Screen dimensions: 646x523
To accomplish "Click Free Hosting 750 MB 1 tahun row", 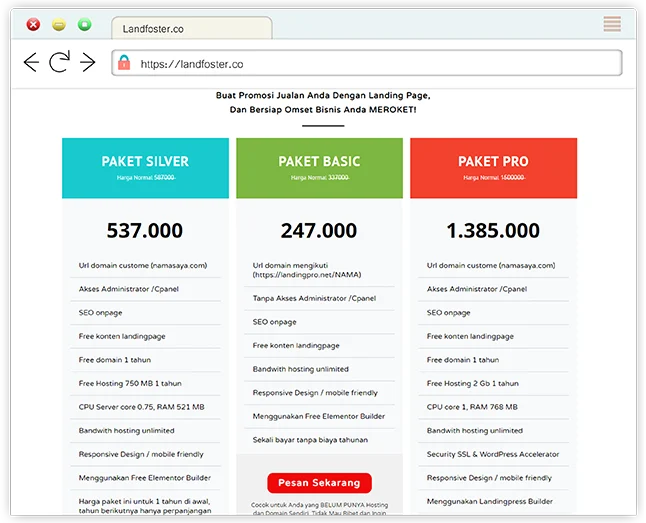I will [x=130, y=383].
